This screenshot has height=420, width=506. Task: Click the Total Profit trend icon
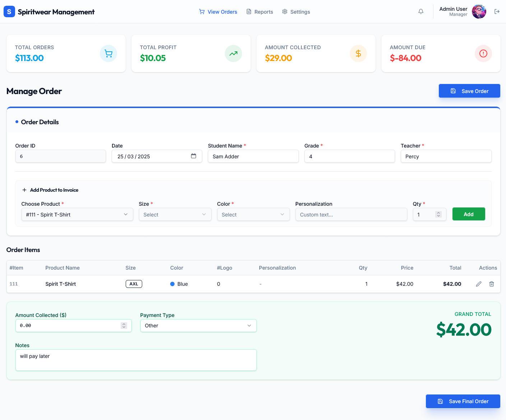[233, 53]
